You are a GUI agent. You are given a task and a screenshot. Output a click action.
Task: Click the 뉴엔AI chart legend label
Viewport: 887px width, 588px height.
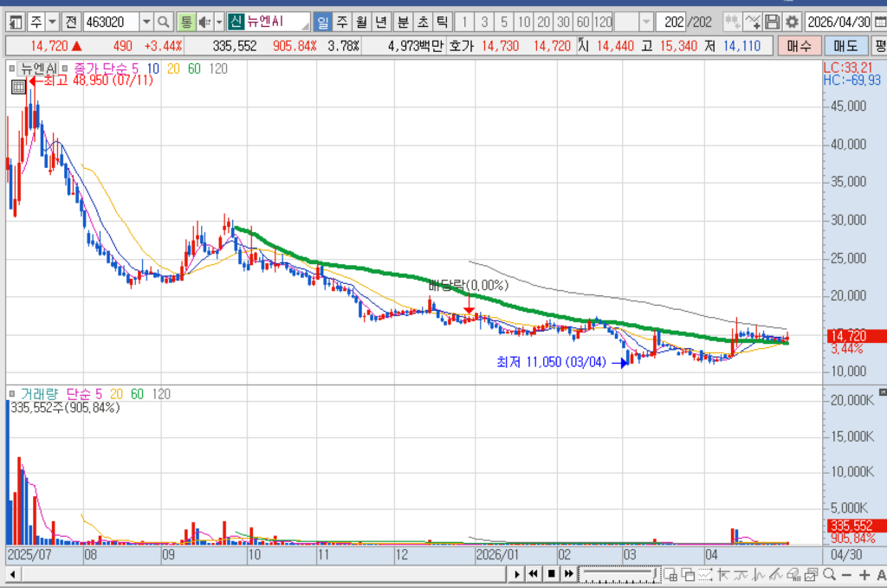tap(38, 68)
